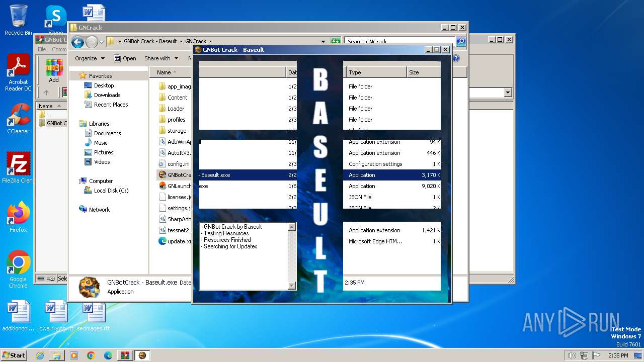Select Computer in navigation pane
Image resolution: width=644 pixels, height=362 pixels.
101,181
